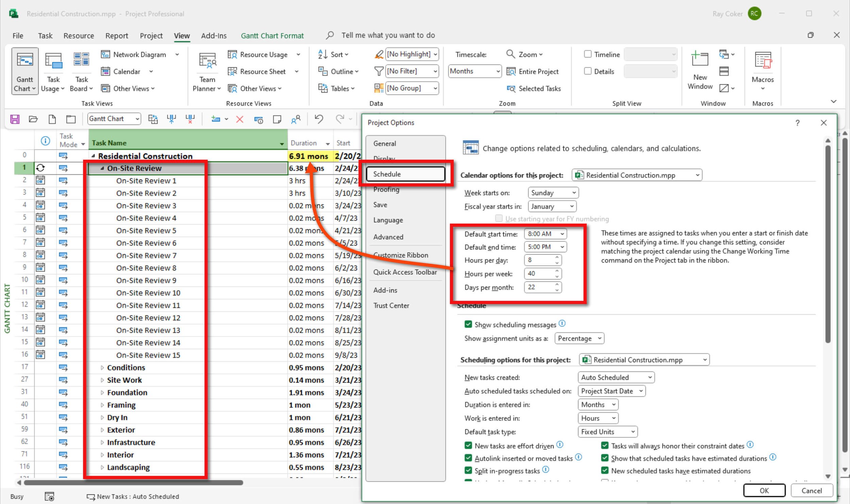Open New tasks created dropdown

click(616, 378)
